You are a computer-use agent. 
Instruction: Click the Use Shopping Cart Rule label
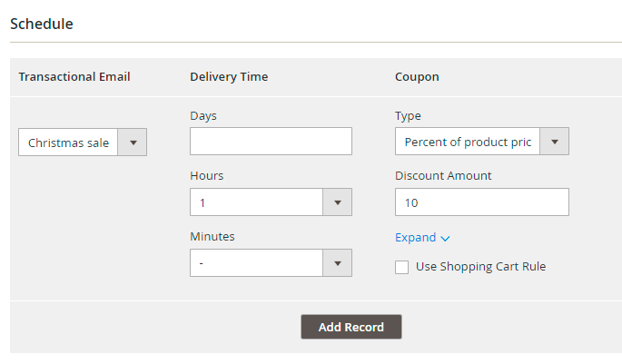(x=480, y=267)
